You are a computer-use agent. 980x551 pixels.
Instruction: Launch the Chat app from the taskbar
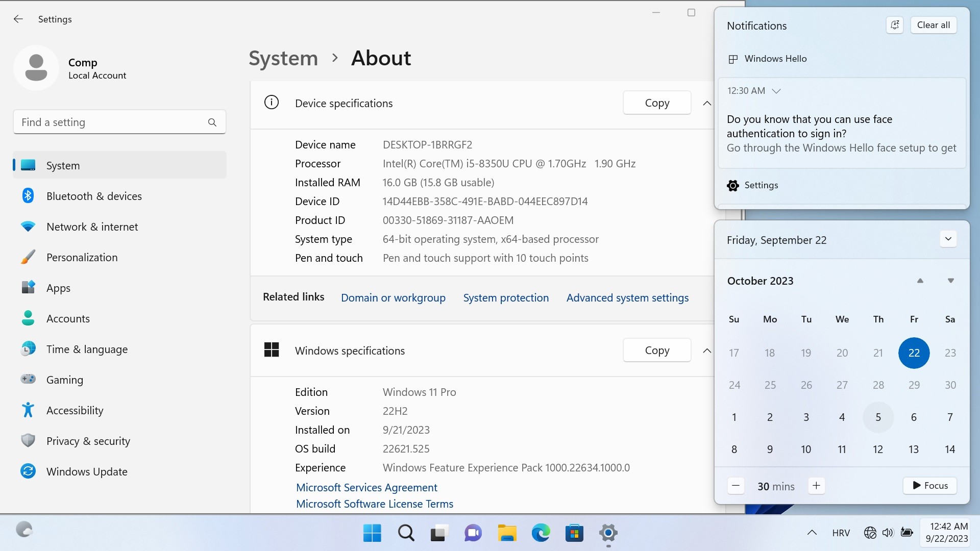tap(473, 533)
